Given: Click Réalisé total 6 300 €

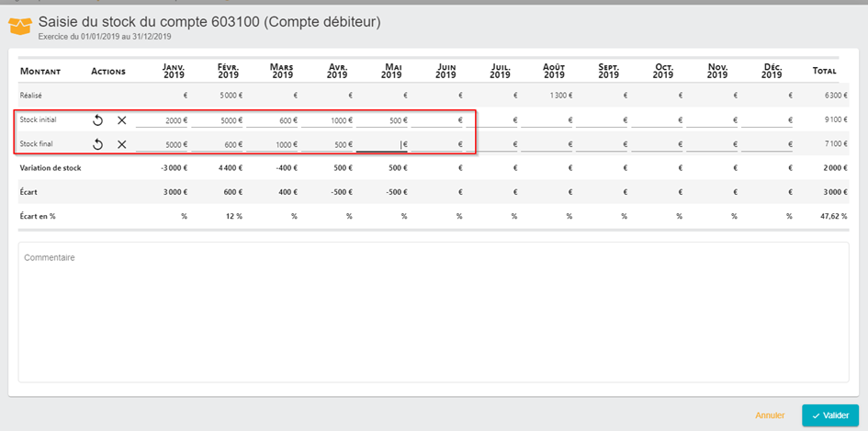Looking at the screenshot, I should pos(836,96).
